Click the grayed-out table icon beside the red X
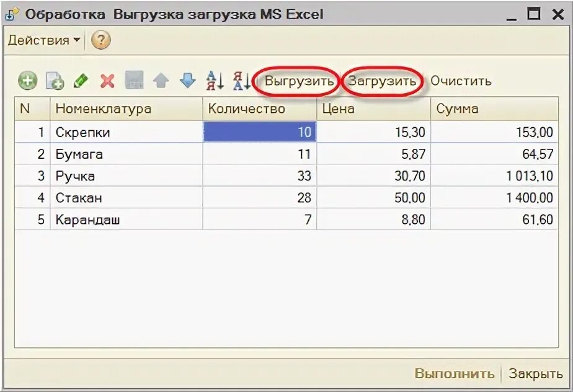This screenshot has height=392, width=573. coord(134,80)
